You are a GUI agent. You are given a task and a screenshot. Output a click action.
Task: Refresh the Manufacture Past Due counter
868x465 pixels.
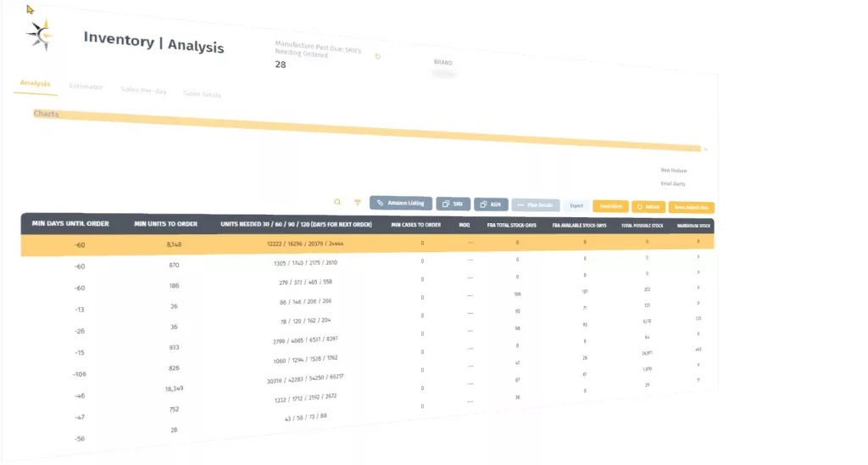[x=378, y=57]
